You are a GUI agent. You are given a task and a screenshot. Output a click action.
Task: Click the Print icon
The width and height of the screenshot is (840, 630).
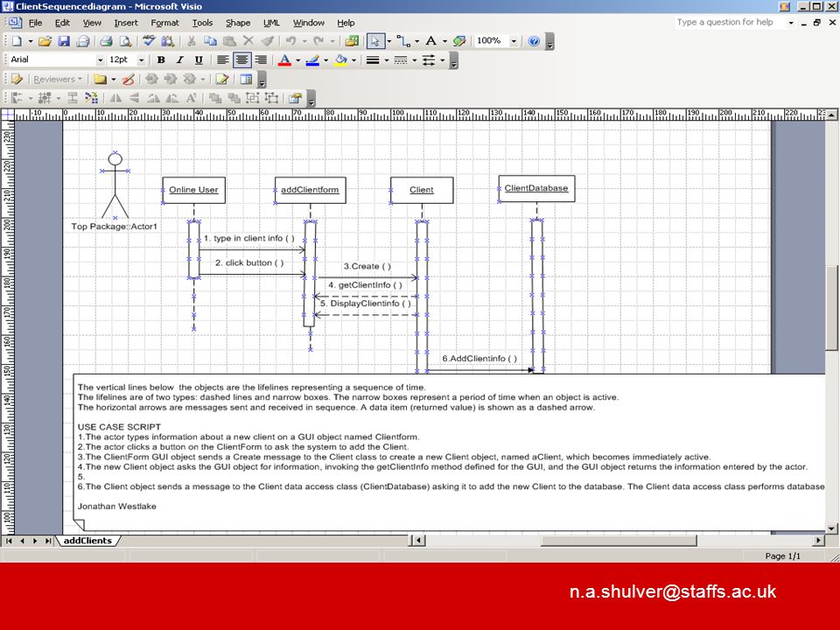pyautogui.click(x=106, y=41)
